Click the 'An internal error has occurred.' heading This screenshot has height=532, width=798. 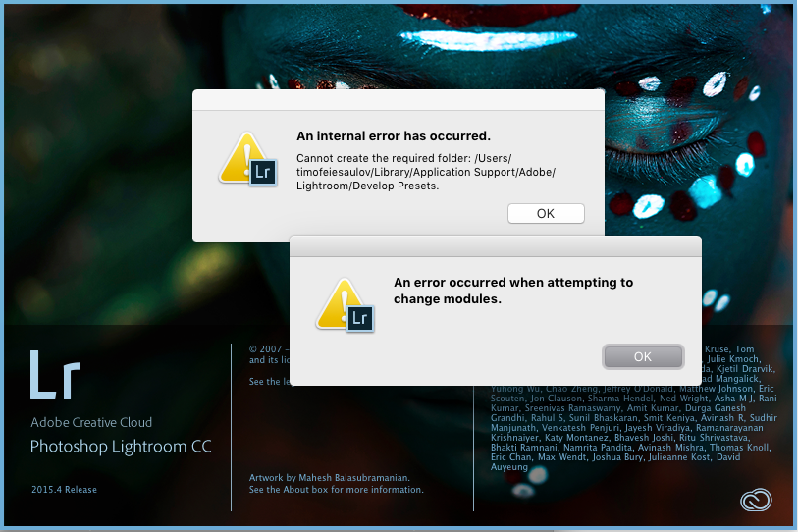pyautogui.click(x=394, y=135)
